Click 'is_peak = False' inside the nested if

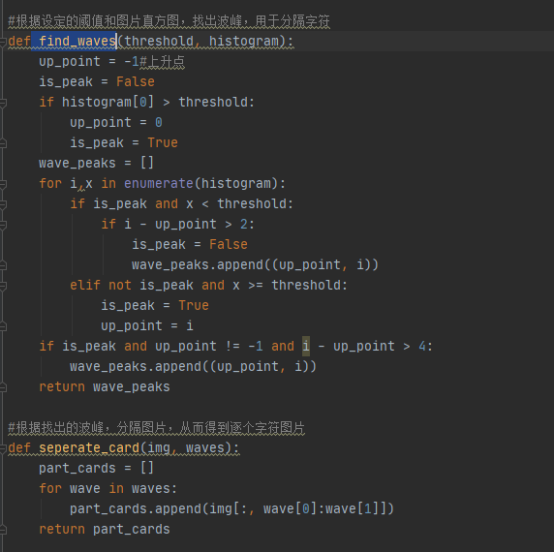189,244
